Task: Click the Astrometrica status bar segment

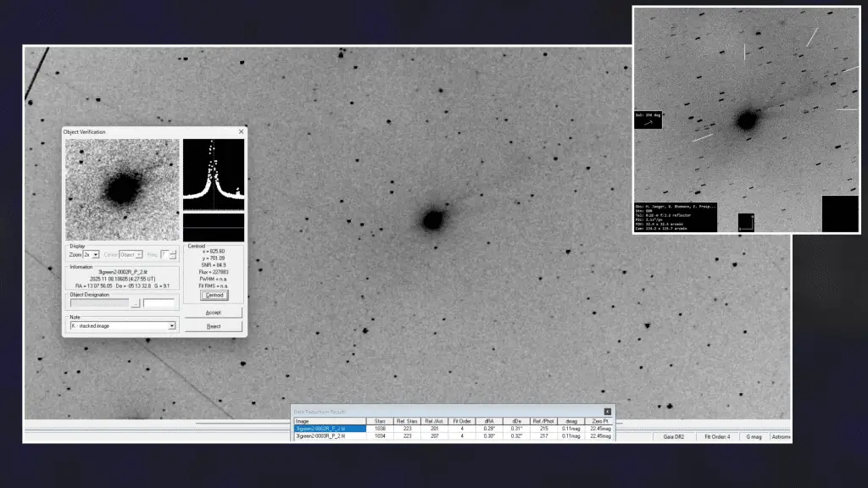Action: click(x=782, y=435)
